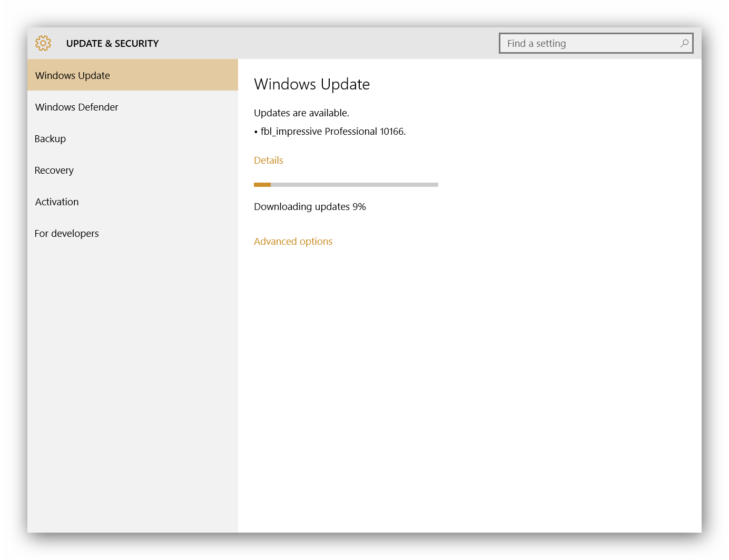Select Windows Update in the sidebar
Screen dimensions: 729x560
point(133,75)
